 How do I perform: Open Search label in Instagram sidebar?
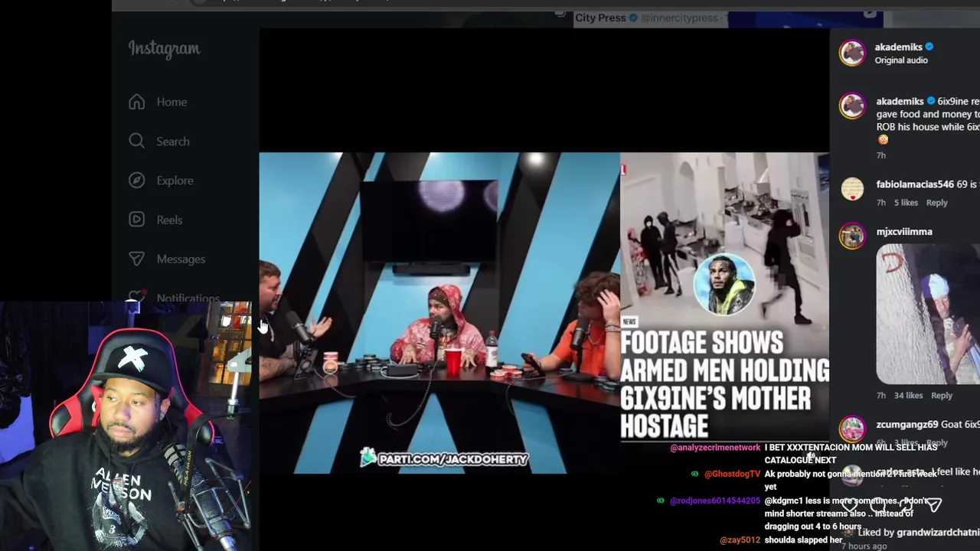(173, 142)
